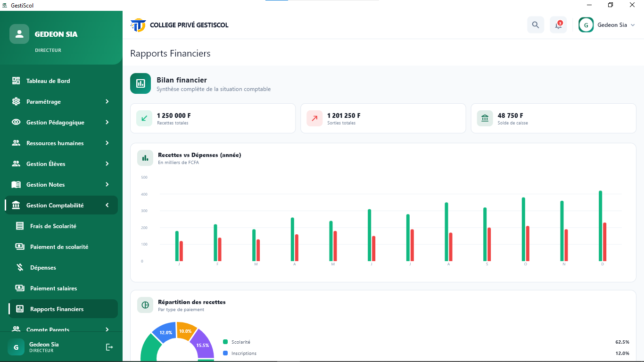Click the Scolarité legend label
644x362 pixels.
coord(241,342)
